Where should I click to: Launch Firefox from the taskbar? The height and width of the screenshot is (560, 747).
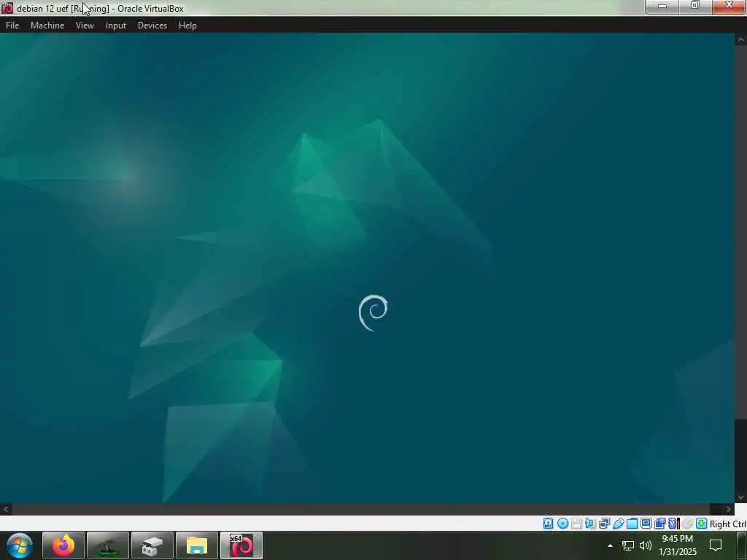[63, 545]
